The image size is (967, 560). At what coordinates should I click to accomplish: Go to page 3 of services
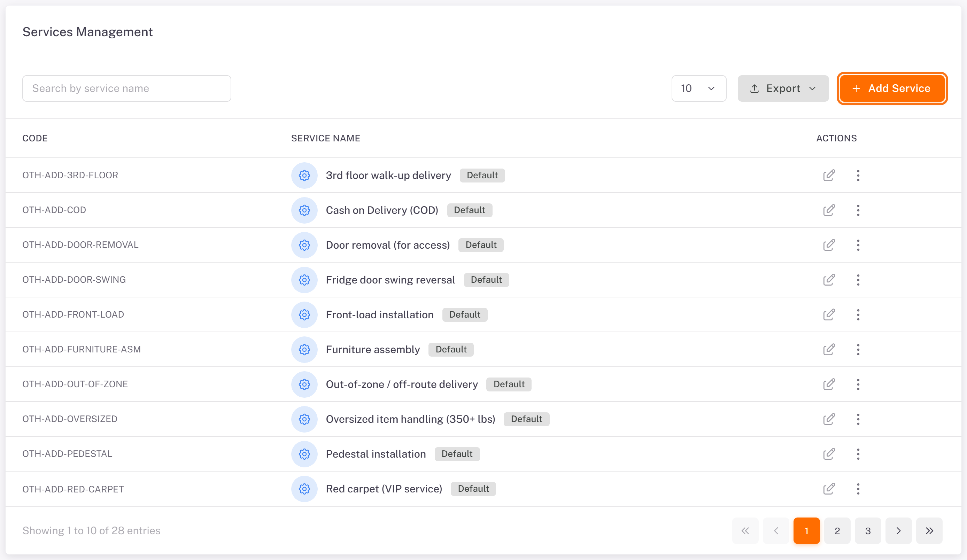(x=868, y=531)
